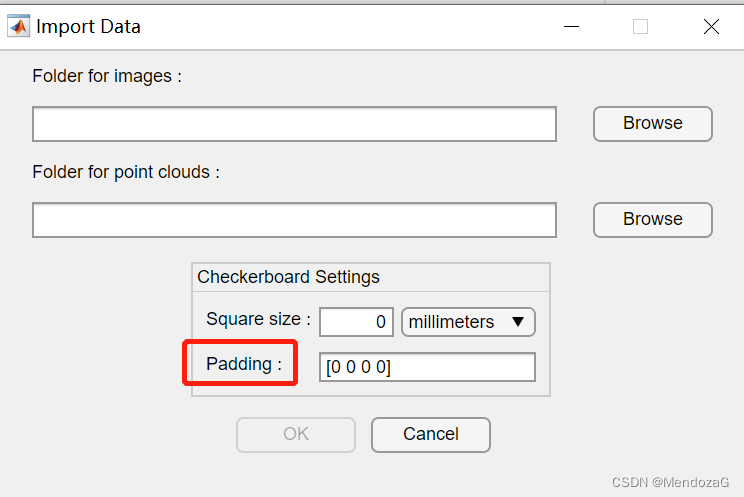Viewport: 744px width, 497px height.
Task: Confirm import with the OK button
Action: tap(296, 434)
